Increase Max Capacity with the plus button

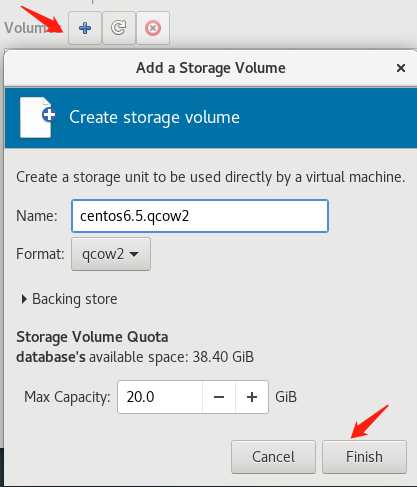click(252, 397)
